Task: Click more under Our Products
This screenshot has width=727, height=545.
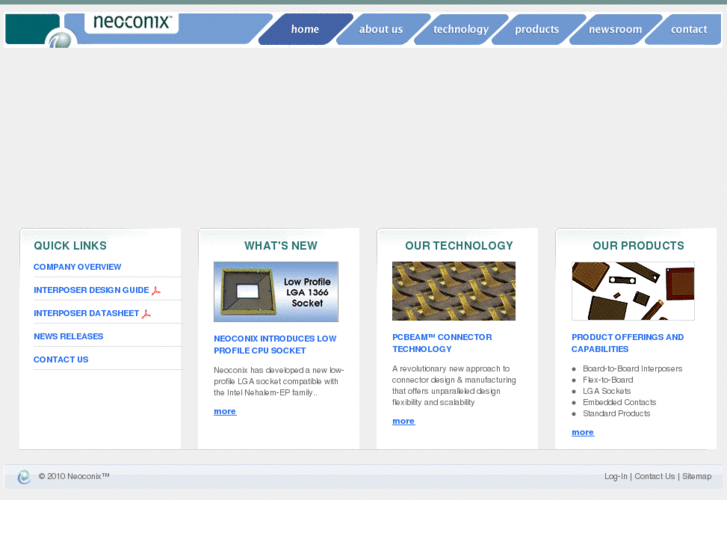Action: [582, 432]
